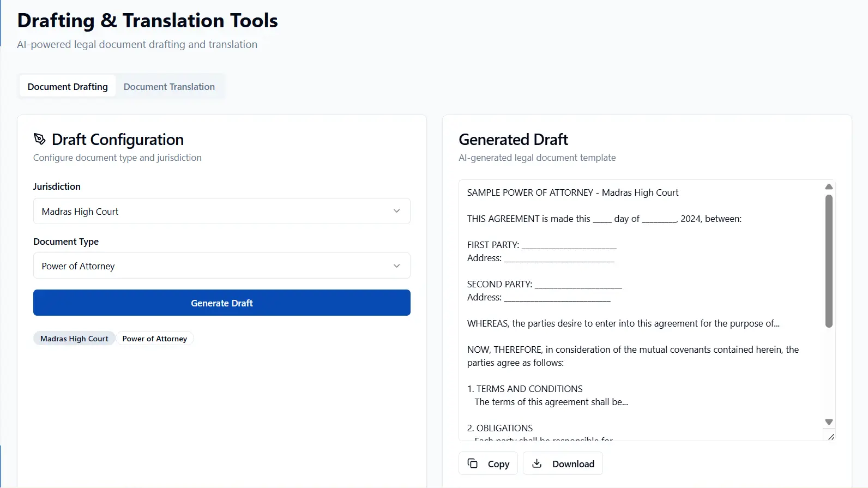Switch to the Document Translation tab
Image resolution: width=868 pixels, height=488 pixels.
pyautogui.click(x=169, y=87)
